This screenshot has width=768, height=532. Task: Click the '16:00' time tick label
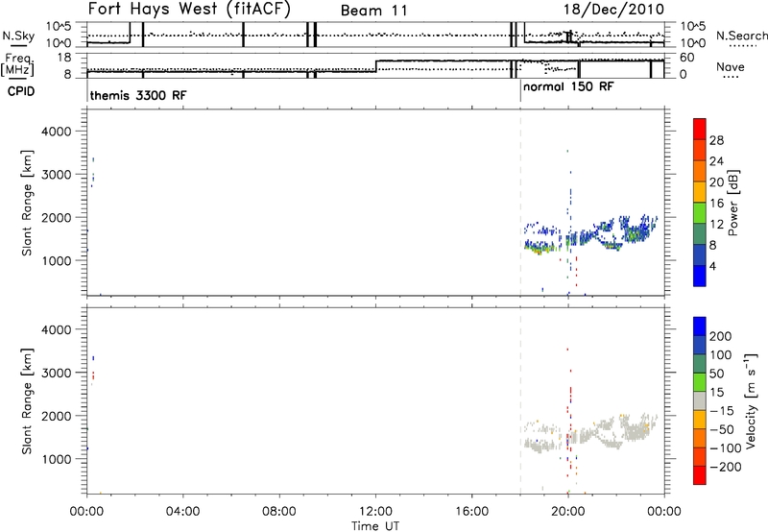pyautogui.click(x=471, y=512)
